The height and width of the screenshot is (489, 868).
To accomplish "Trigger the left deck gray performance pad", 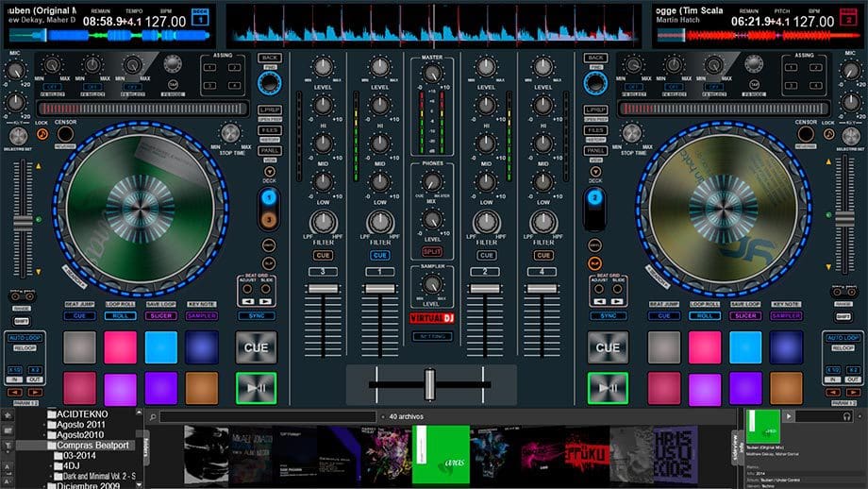I will pyautogui.click(x=79, y=347).
